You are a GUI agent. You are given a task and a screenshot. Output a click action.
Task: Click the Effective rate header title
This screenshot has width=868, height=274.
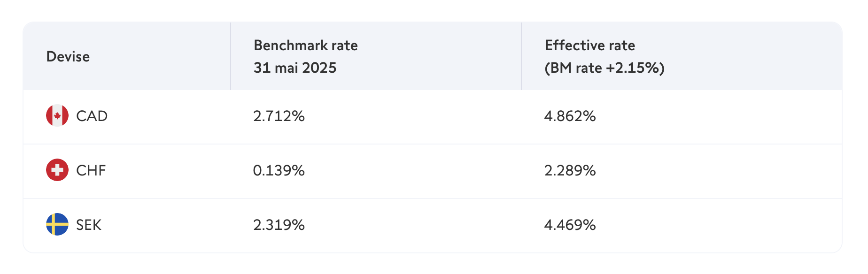pos(590,46)
